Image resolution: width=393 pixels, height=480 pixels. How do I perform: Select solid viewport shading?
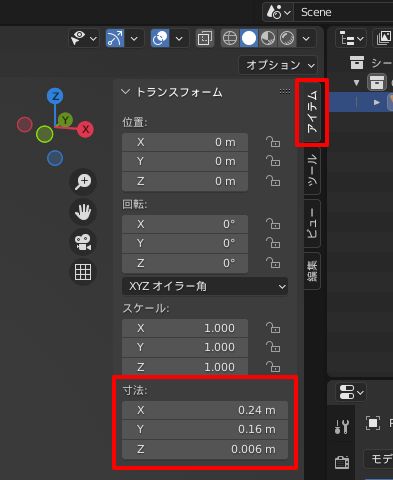click(x=249, y=38)
